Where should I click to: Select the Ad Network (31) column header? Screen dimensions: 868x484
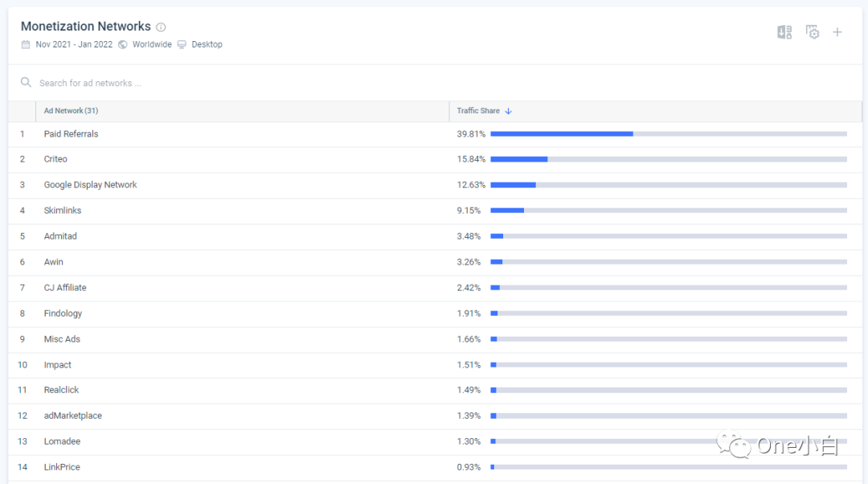71,111
